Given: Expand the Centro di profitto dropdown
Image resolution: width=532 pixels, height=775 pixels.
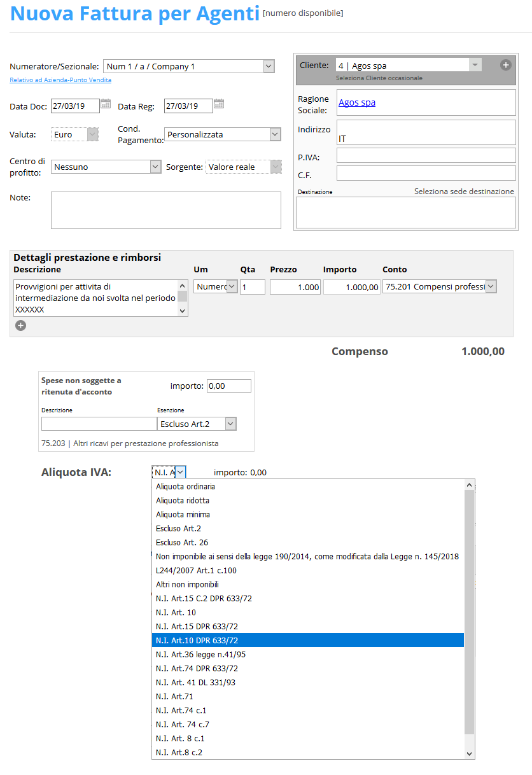Looking at the screenshot, I should click(156, 167).
